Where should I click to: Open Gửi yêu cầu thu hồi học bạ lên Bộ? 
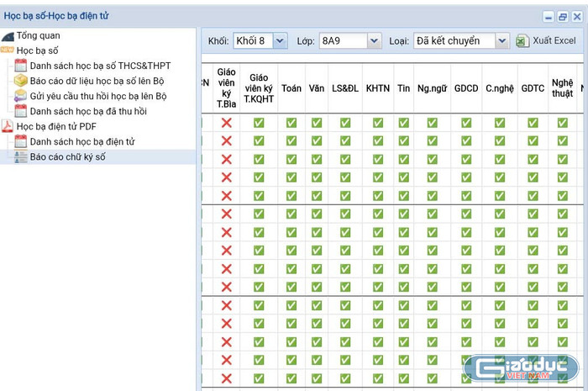tap(98, 96)
